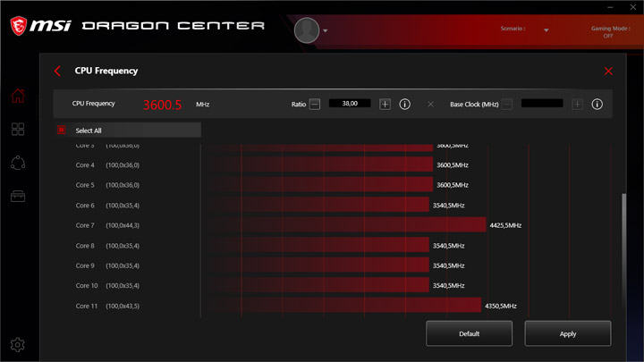The image size is (644, 362).
Task: Click the MSI dragon shield logo
Action: click(x=19, y=26)
